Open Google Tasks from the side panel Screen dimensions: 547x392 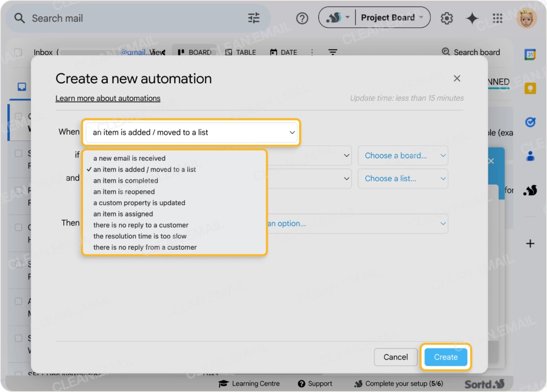[530, 122]
